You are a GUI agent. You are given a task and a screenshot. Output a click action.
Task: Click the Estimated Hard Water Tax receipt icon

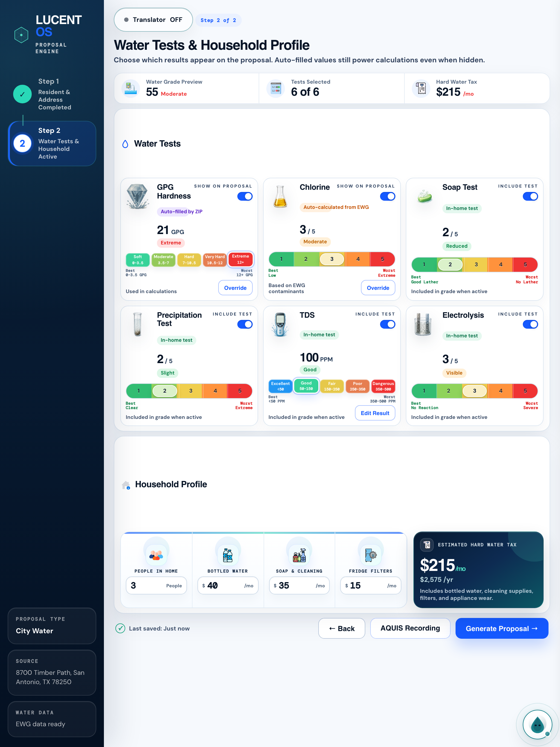click(427, 544)
